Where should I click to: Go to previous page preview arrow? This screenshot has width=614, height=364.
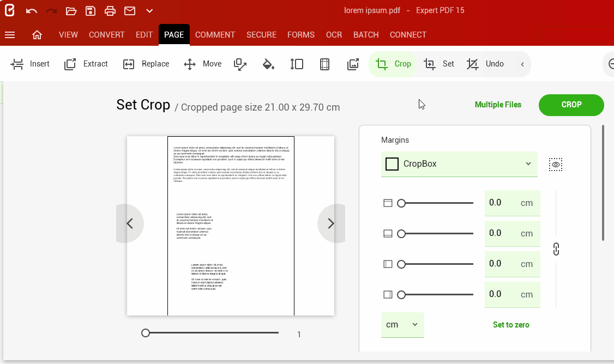pyautogui.click(x=130, y=223)
